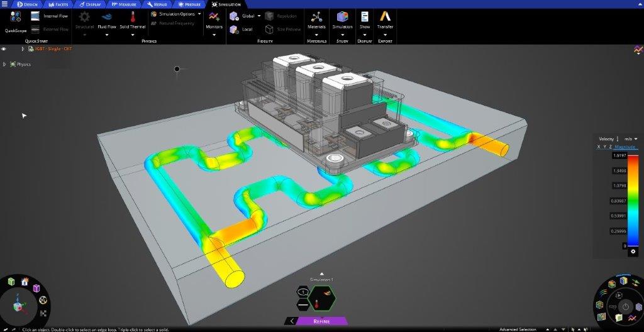The width and height of the screenshot is (644, 332).
Task: Click the Monitors chart icon
Action: pyautogui.click(x=214, y=17)
